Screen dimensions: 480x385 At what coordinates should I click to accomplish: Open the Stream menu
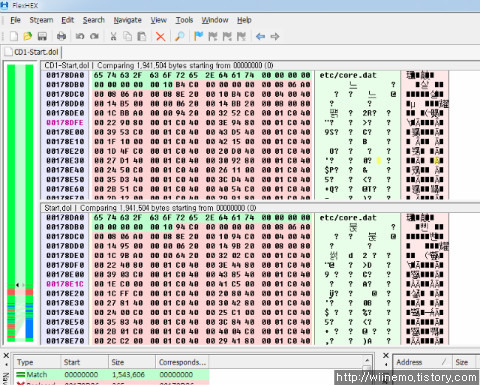coord(41,20)
